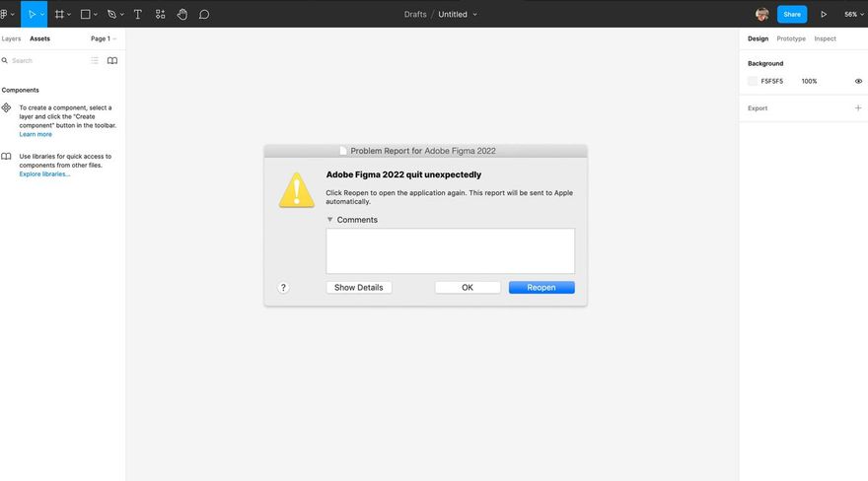Select the Rectangle shape tool
The image size is (868, 481).
pos(85,15)
